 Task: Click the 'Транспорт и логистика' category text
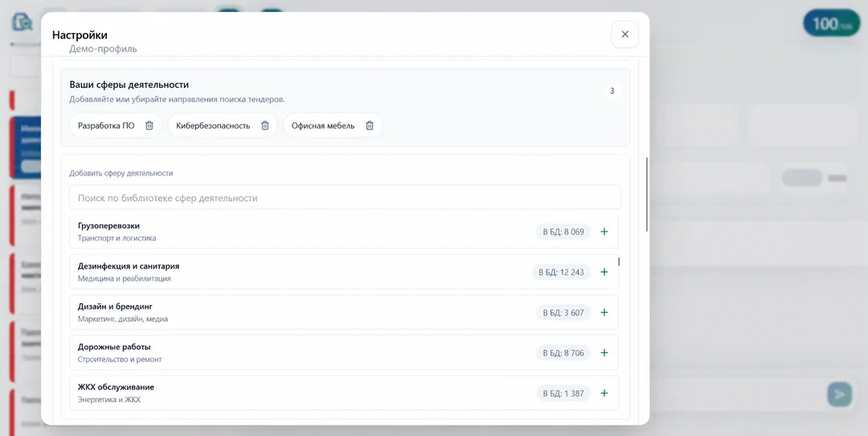pyautogui.click(x=117, y=238)
